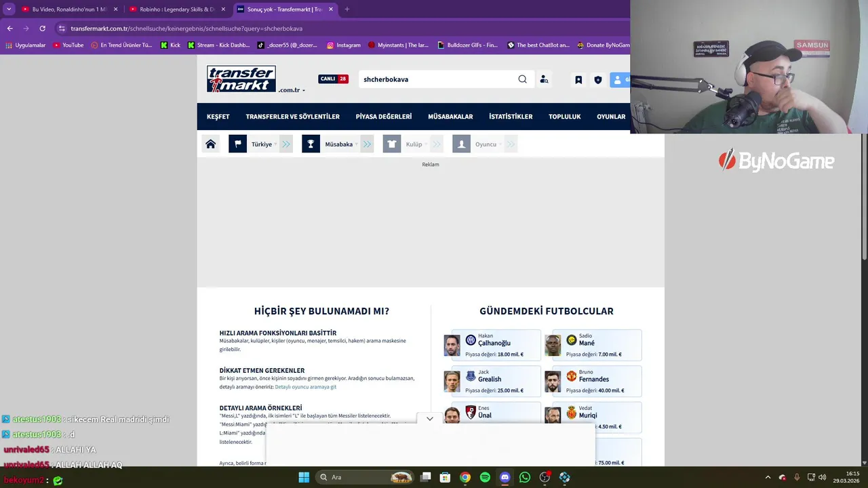The image size is (868, 488).
Task: Click the Everton crest on Grealish's card
Action: point(471,375)
